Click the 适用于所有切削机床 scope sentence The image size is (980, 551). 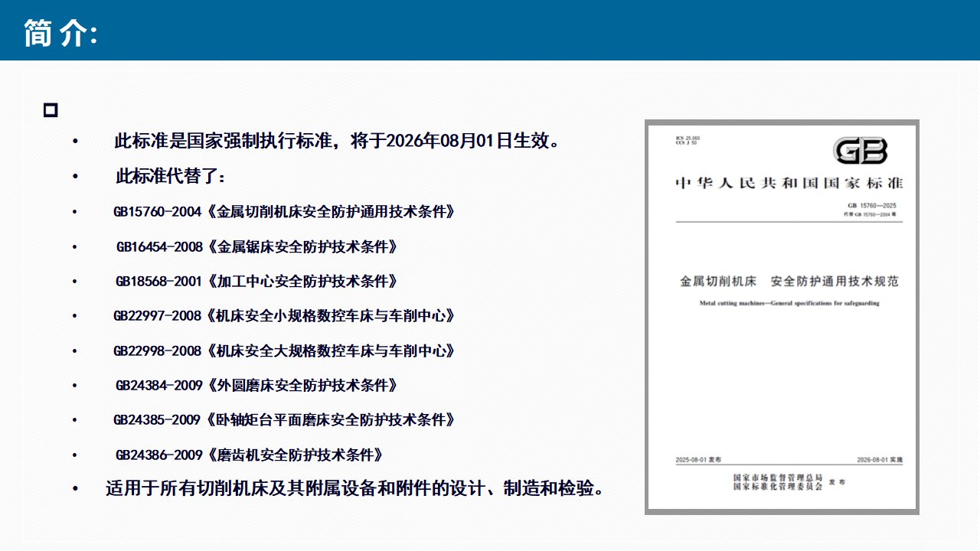pyautogui.click(x=354, y=489)
